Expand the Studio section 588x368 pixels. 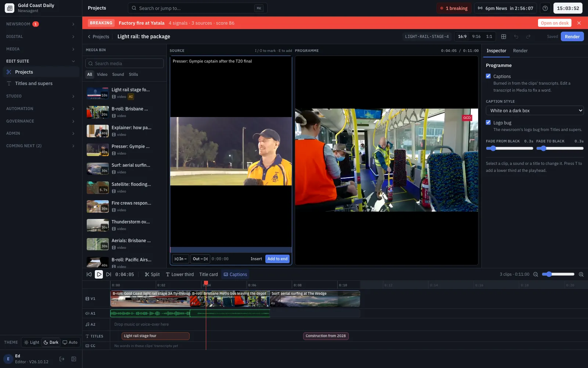pos(40,96)
